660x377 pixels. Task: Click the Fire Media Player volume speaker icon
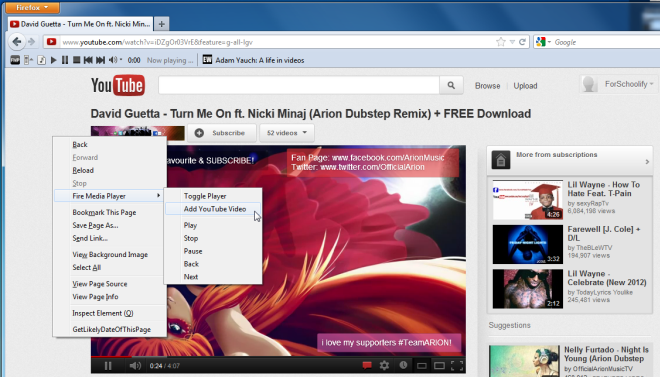click(x=112, y=60)
